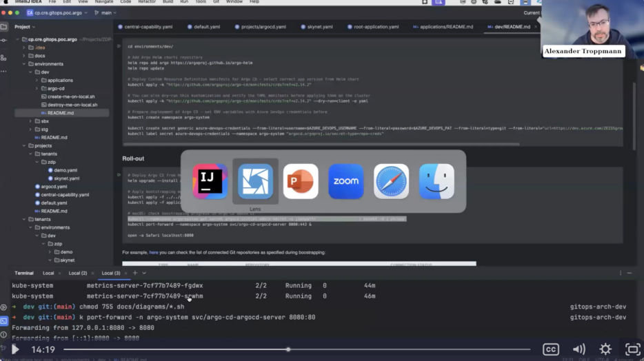Play the video
The width and height of the screenshot is (644, 361).
tap(15, 349)
